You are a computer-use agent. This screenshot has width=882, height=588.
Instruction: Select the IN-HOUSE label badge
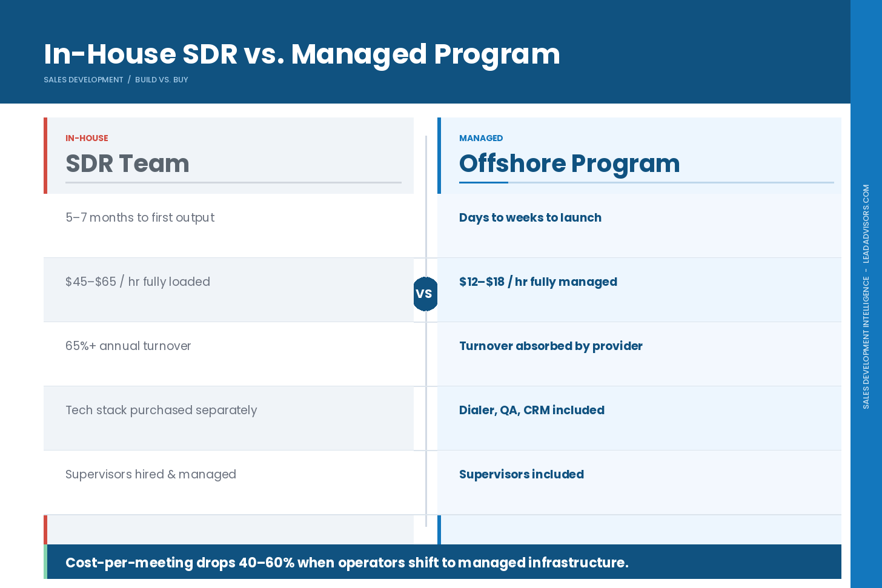(x=87, y=138)
